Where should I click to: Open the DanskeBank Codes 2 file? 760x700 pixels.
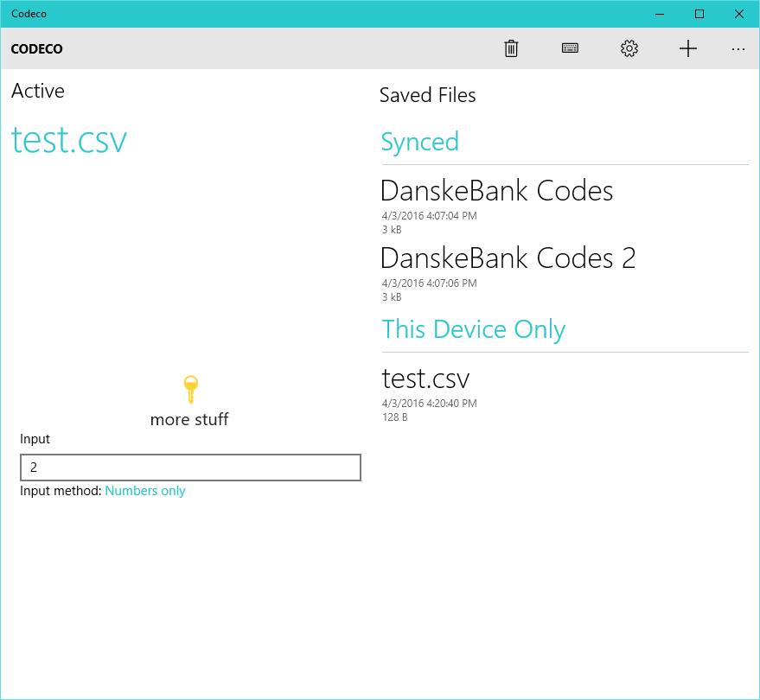pos(508,258)
